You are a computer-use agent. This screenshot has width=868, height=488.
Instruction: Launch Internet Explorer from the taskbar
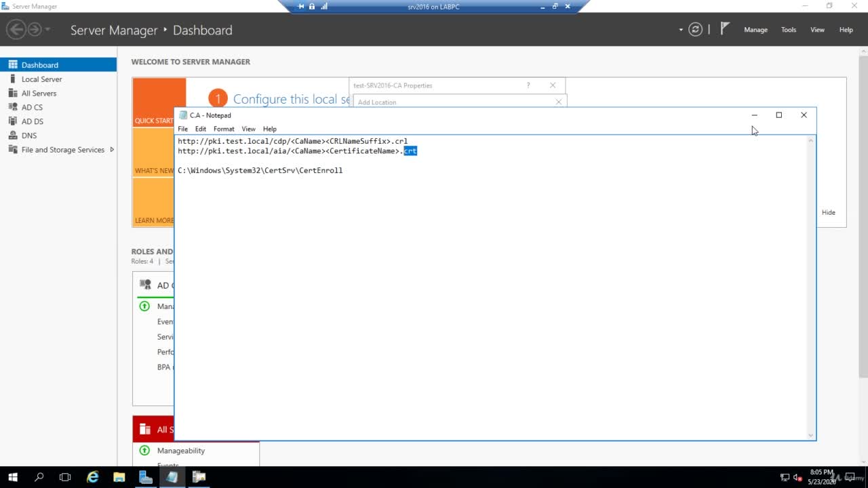coord(93,477)
